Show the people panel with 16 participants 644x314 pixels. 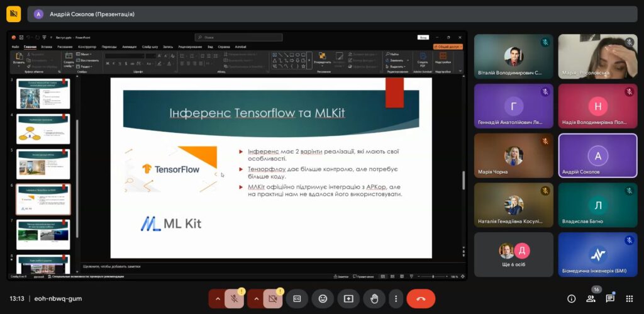591,299
